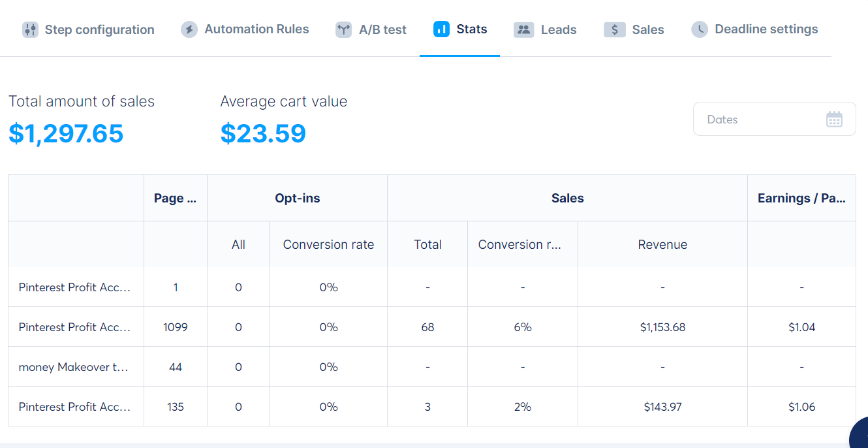Click the calendar icon in Dates field
The image size is (868, 448).
834,120
